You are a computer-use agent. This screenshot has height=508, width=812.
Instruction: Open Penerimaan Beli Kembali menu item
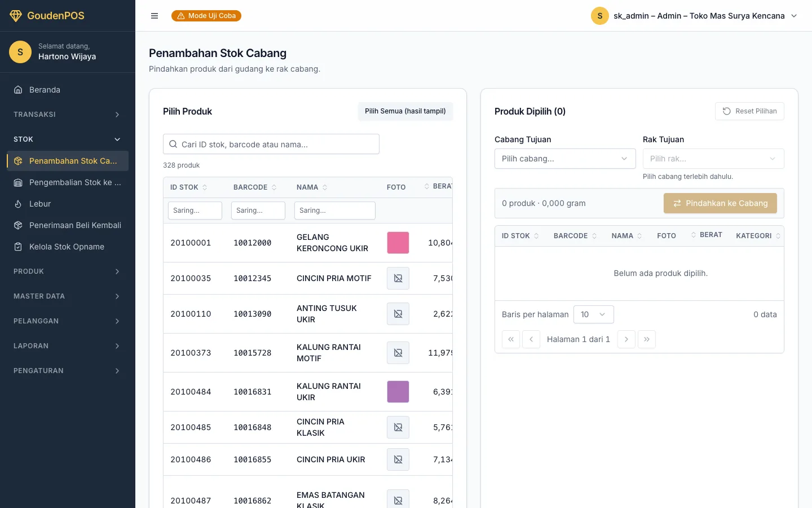pyautogui.click(x=68, y=225)
